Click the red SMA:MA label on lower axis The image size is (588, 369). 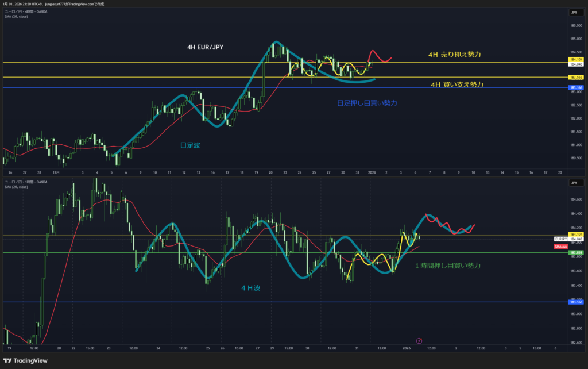[561, 246]
